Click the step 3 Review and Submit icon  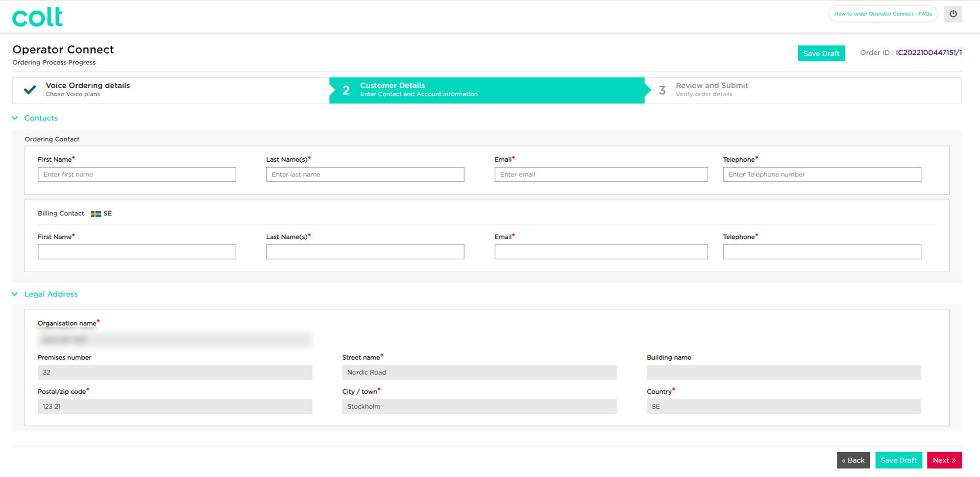662,90
